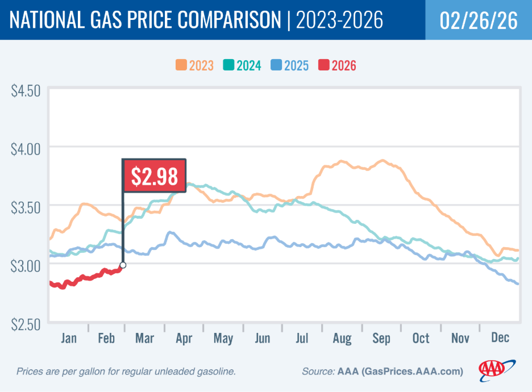Click the 02/26/26 date box
The width and height of the screenshot is (532, 392).
point(479,20)
